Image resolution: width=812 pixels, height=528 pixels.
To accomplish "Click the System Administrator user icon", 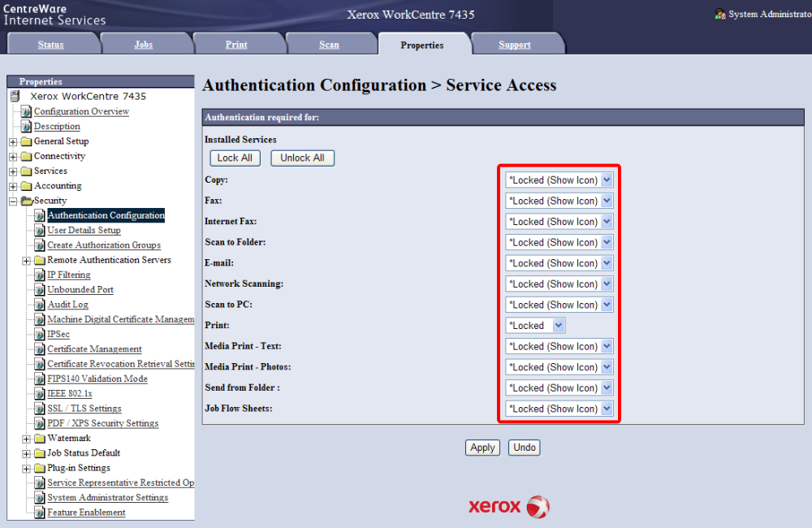I will coord(719,15).
